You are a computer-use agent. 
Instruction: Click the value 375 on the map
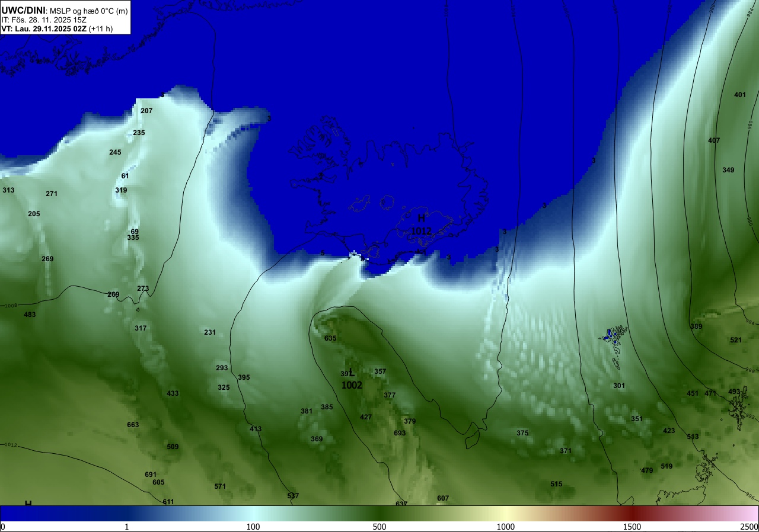tap(522, 433)
